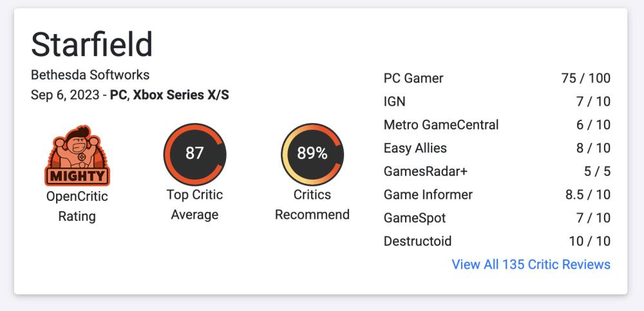This screenshot has width=644, height=311.
Task: Open the IGN review
Action: click(x=395, y=102)
